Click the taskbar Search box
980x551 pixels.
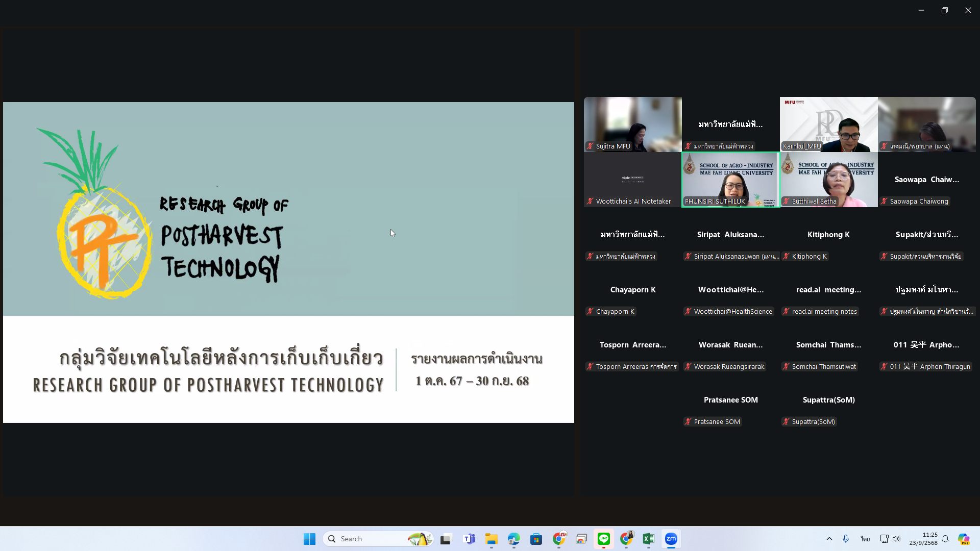coord(378,539)
